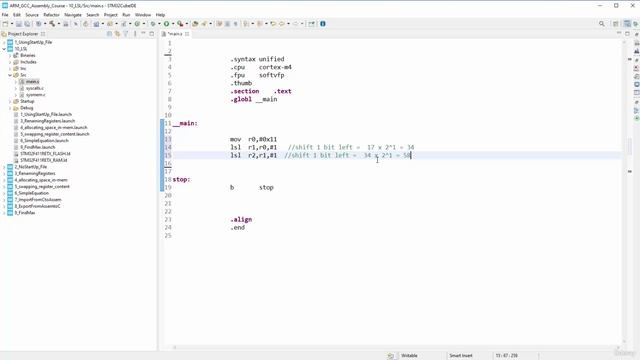Click the Save All toolbar icon
Image resolution: width=640 pixels, height=360 pixels.
point(27,24)
